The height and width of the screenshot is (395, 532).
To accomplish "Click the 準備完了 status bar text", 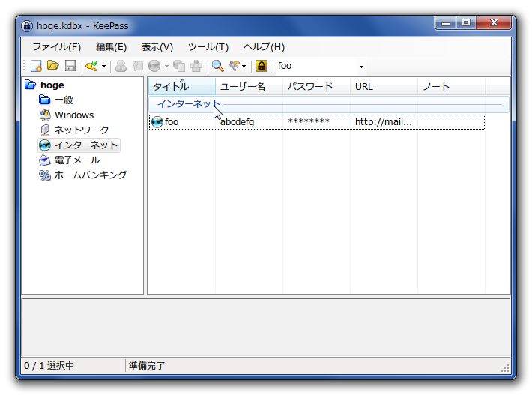I will pos(147,366).
